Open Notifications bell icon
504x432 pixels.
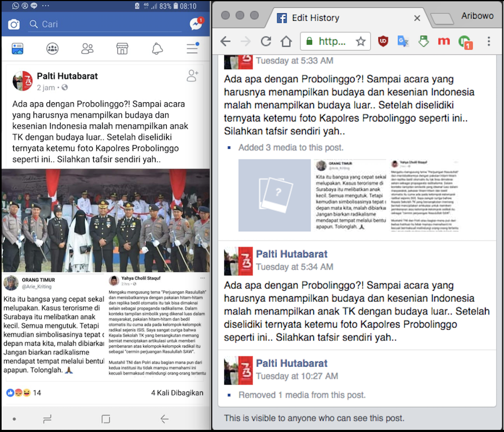point(157,49)
